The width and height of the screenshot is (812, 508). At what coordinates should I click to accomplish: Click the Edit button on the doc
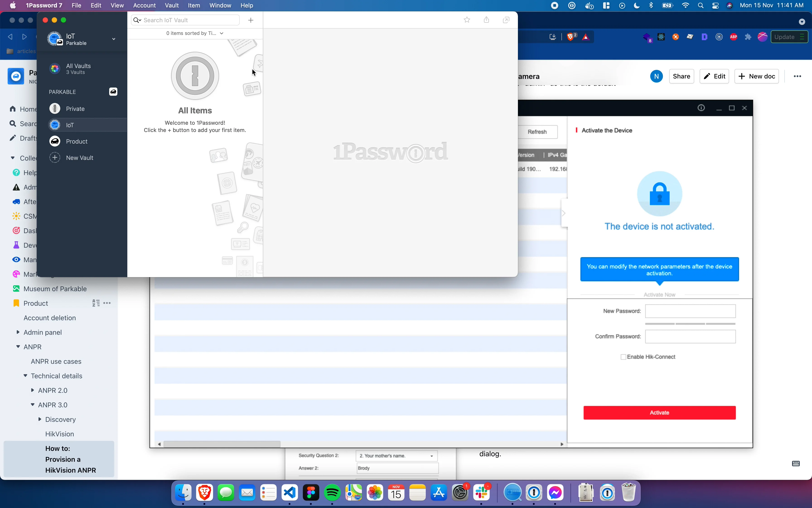714,76
